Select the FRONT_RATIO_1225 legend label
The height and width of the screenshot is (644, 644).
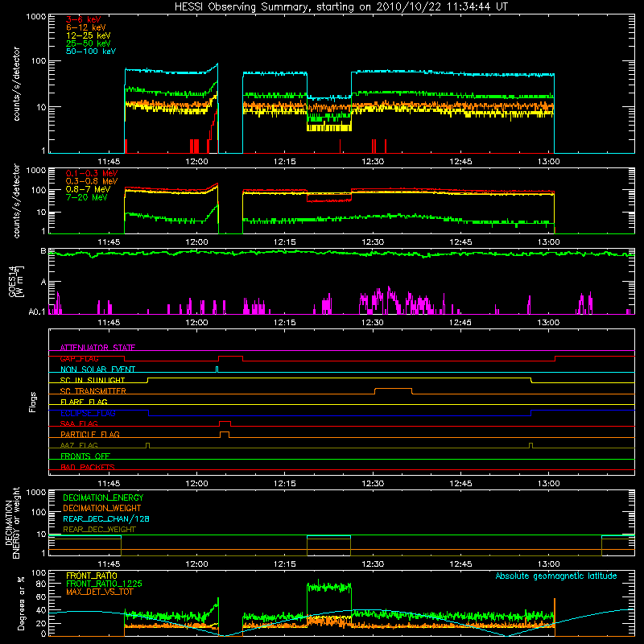(x=104, y=584)
